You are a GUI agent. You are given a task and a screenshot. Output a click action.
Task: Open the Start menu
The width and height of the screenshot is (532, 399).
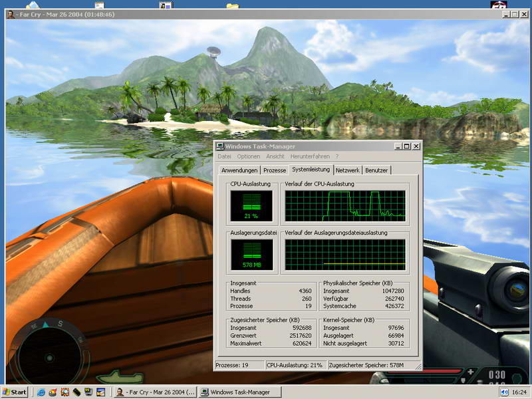click(x=15, y=392)
